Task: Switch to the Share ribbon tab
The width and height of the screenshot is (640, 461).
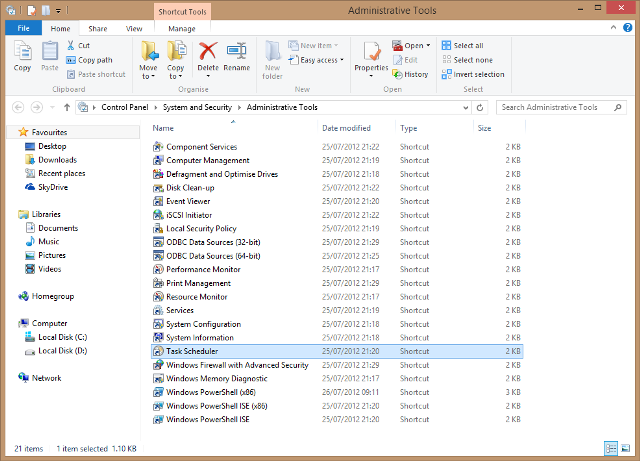Action: click(98, 29)
